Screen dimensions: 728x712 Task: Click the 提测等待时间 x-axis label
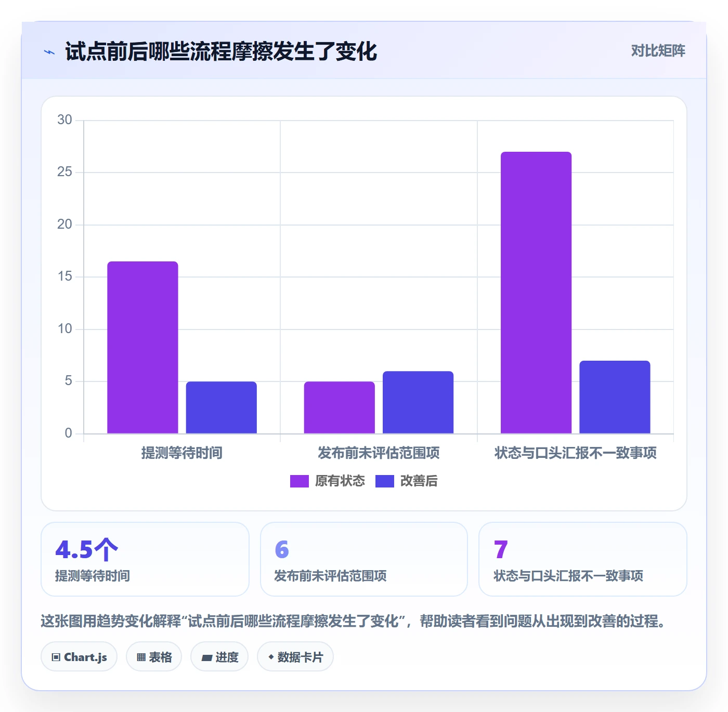[182, 453]
